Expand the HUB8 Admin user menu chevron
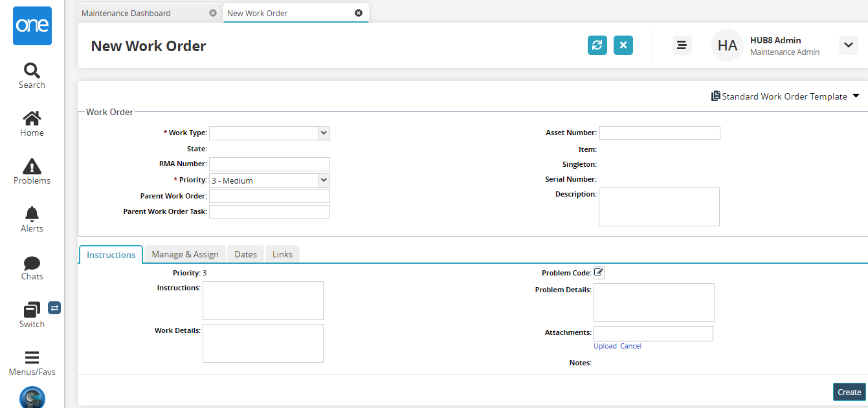Image resolution: width=868 pixels, height=408 pixels. [848, 45]
